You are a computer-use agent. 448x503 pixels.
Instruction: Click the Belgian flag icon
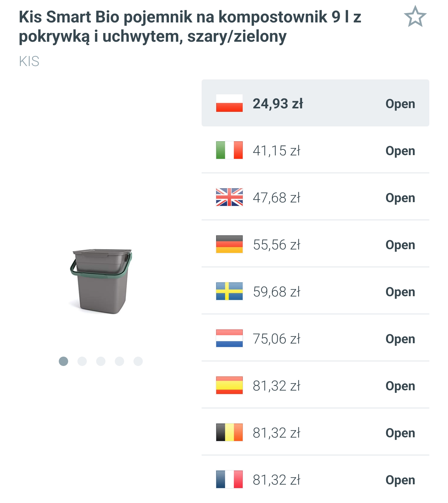[x=229, y=433]
